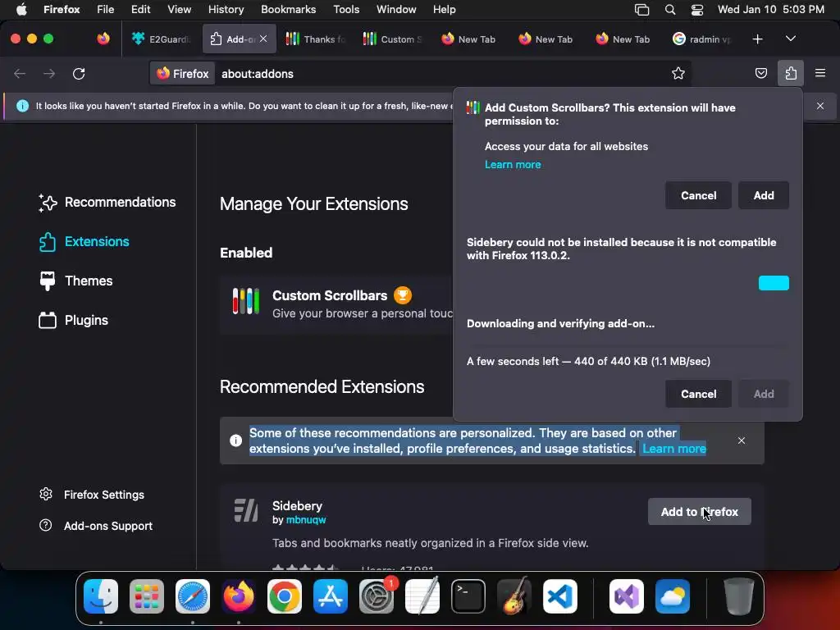This screenshot has width=840, height=630.
Task: Open the File menu
Action: (x=105, y=9)
